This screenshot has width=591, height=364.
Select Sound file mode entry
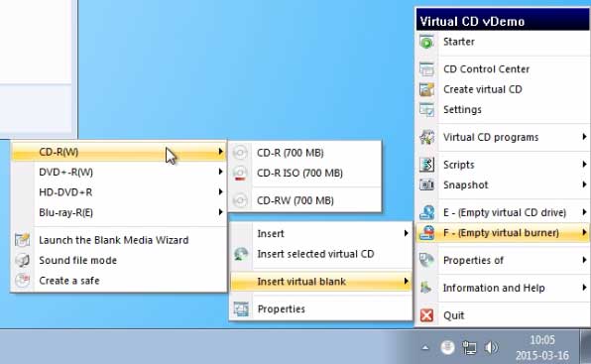click(119, 261)
